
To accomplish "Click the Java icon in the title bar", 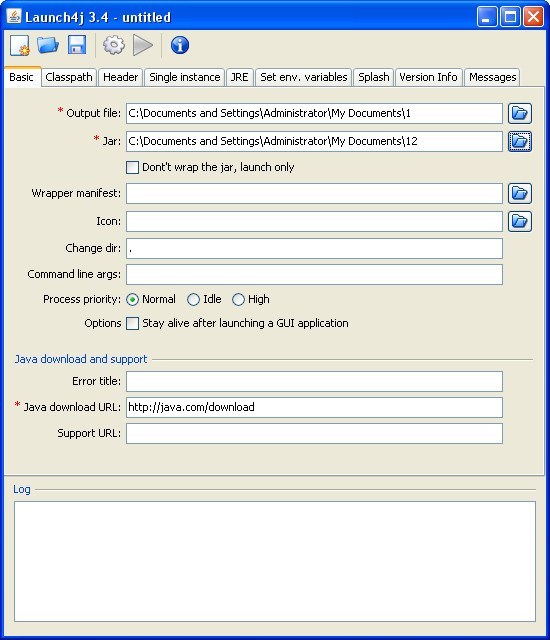I will (14, 16).
